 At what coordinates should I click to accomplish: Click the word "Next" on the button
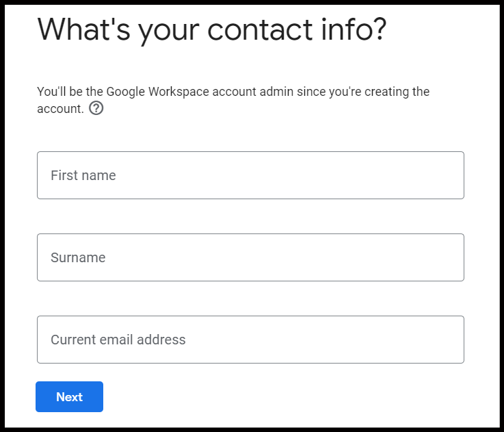tap(70, 396)
